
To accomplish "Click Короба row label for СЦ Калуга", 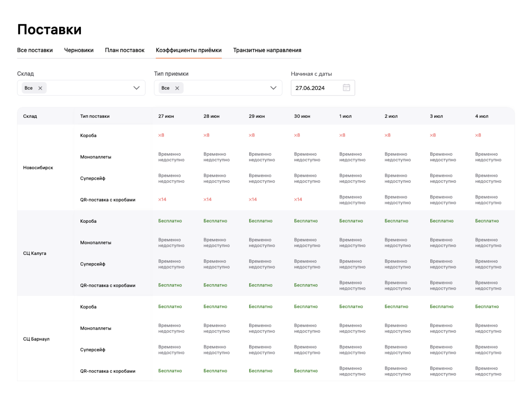I will pos(88,221).
